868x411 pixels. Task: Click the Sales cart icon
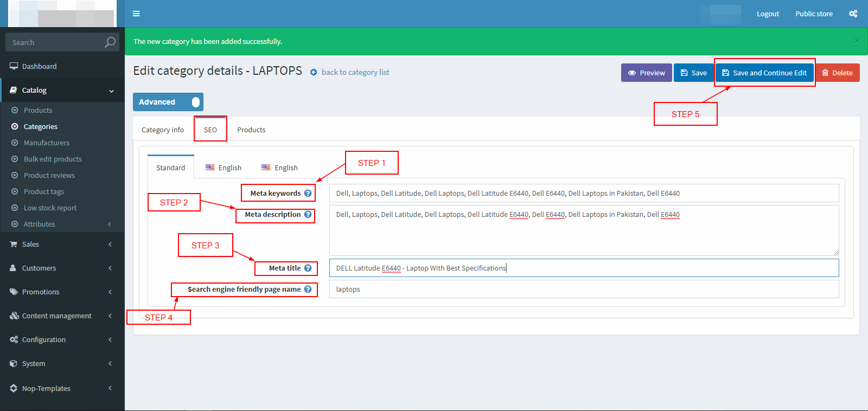14,244
